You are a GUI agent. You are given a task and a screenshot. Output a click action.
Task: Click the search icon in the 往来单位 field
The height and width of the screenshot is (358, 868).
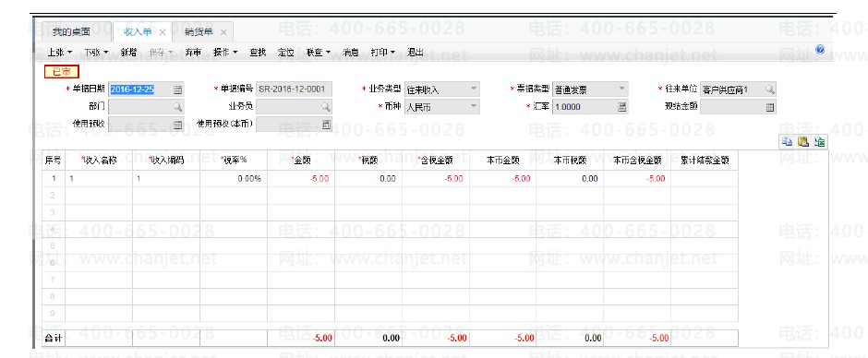pyautogui.click(x=769, y=89)
